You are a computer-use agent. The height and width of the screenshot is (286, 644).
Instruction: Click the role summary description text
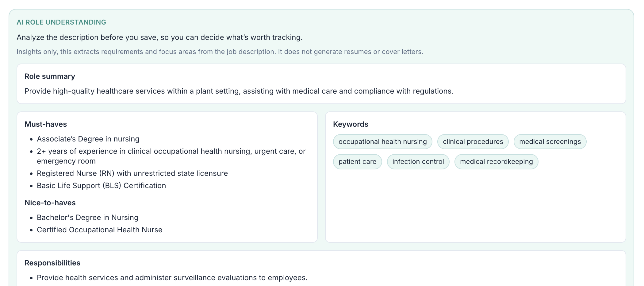pos(239,91)
